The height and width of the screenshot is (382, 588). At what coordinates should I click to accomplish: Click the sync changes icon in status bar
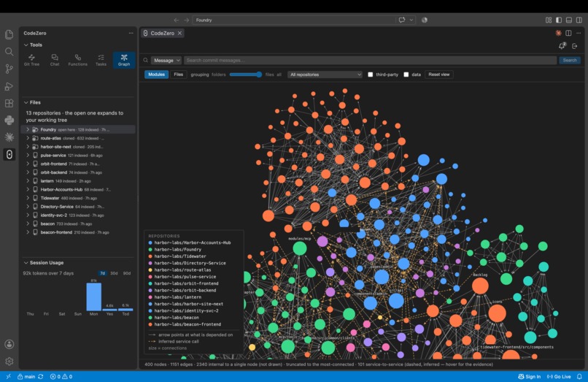pos(41,376)
